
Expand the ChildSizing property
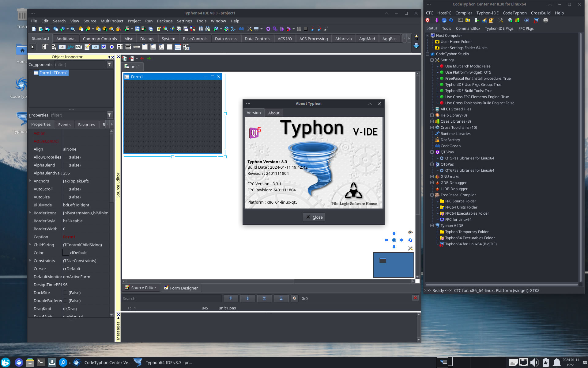[30, 245]
